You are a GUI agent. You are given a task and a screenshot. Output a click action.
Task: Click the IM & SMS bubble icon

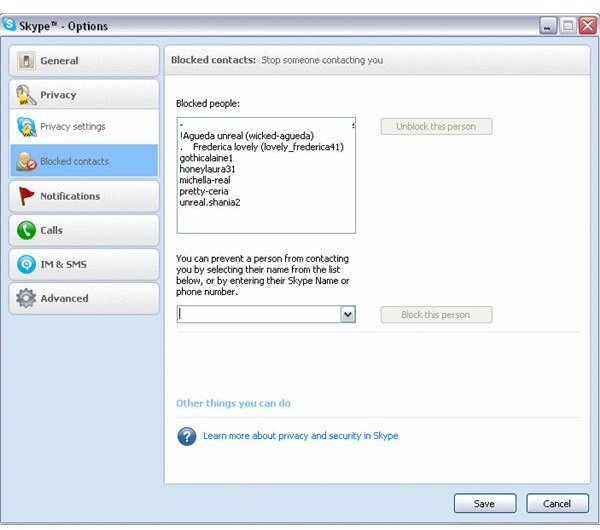26,264
